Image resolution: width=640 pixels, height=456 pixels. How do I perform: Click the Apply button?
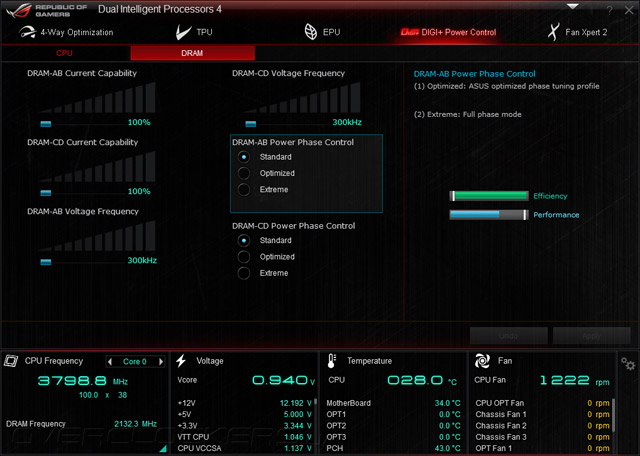(591, 336)
